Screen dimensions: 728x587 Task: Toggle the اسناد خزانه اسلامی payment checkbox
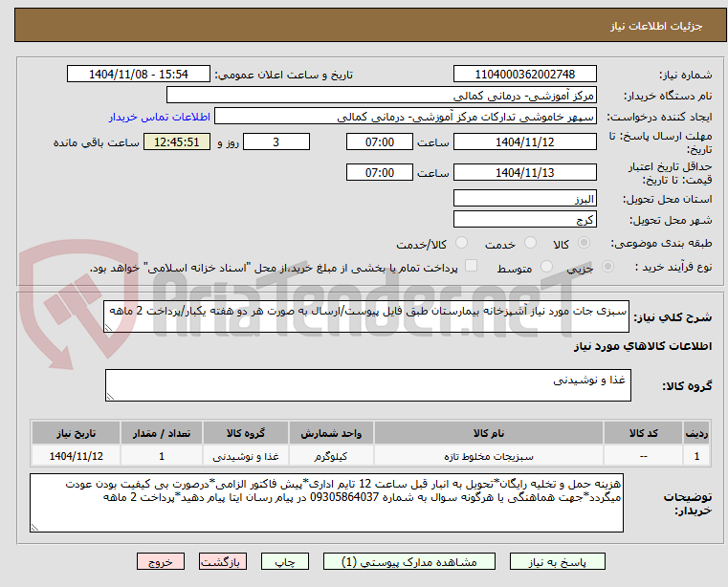472,266
